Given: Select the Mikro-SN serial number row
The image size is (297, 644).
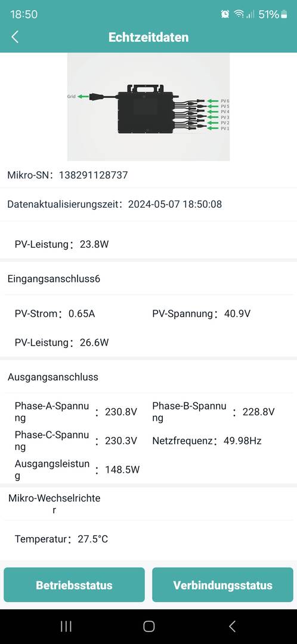Looking at the screenshot, I should (148, 175).
